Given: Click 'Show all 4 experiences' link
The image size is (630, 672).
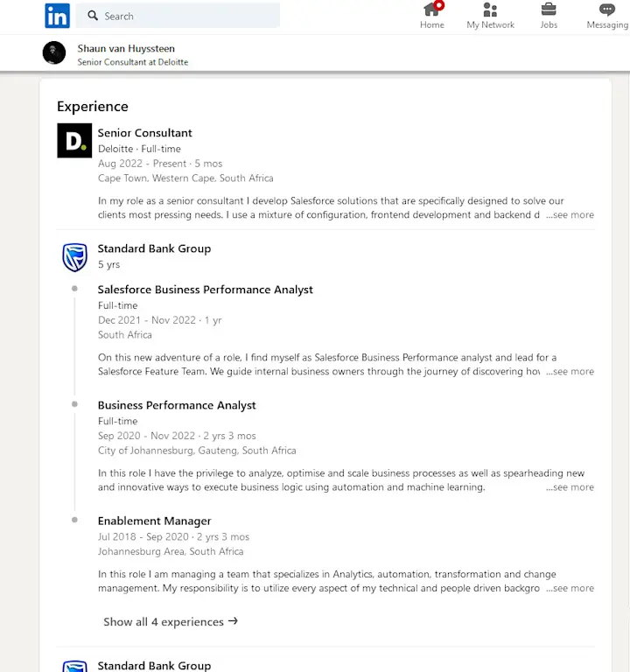Looking at the screenshot, I should (171, 622).
